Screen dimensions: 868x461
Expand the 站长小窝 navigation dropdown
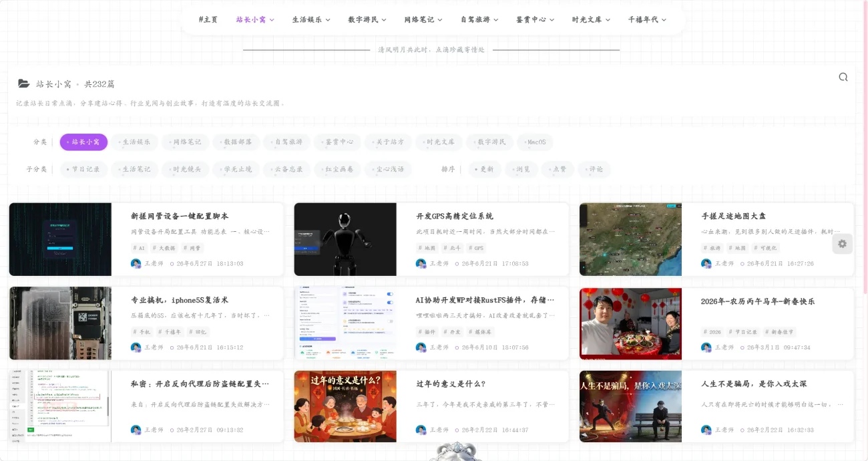pyautogui.click(x=255, y=20)
